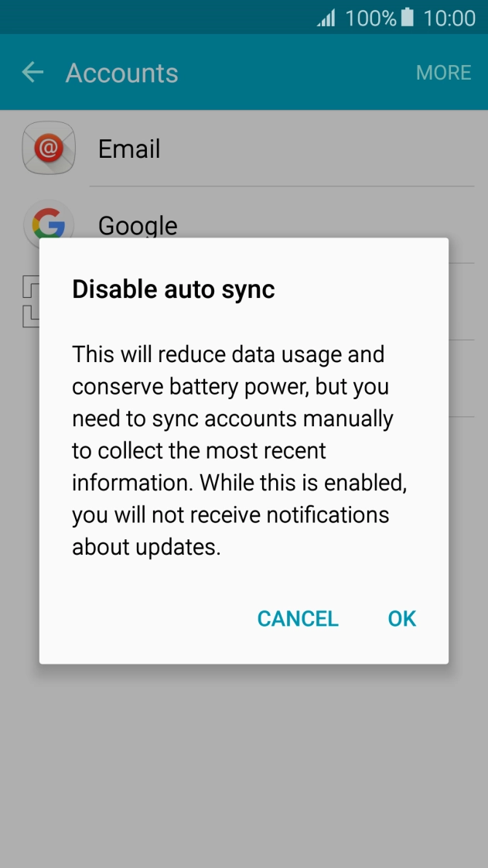488x868 pixels.
Task: Tap the 10:00 clock in status bar
Action: tap(449, 18)
